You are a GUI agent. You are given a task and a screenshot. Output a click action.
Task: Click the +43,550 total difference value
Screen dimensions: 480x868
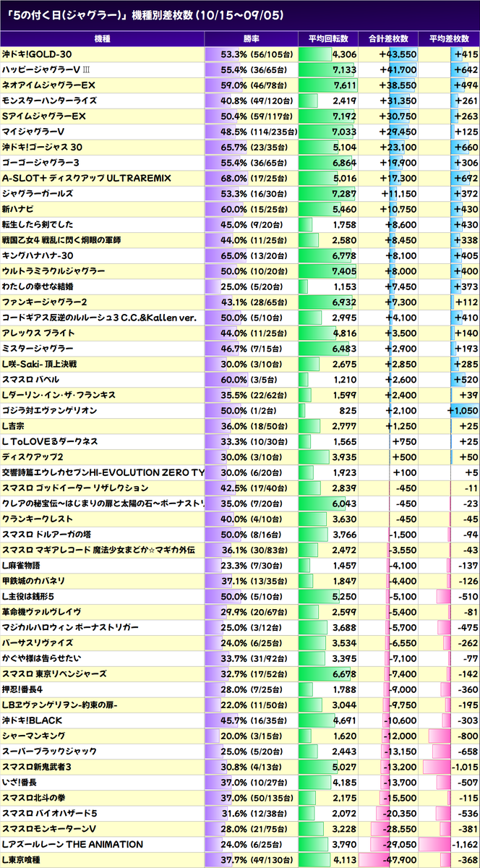click(x=397, y=54)
